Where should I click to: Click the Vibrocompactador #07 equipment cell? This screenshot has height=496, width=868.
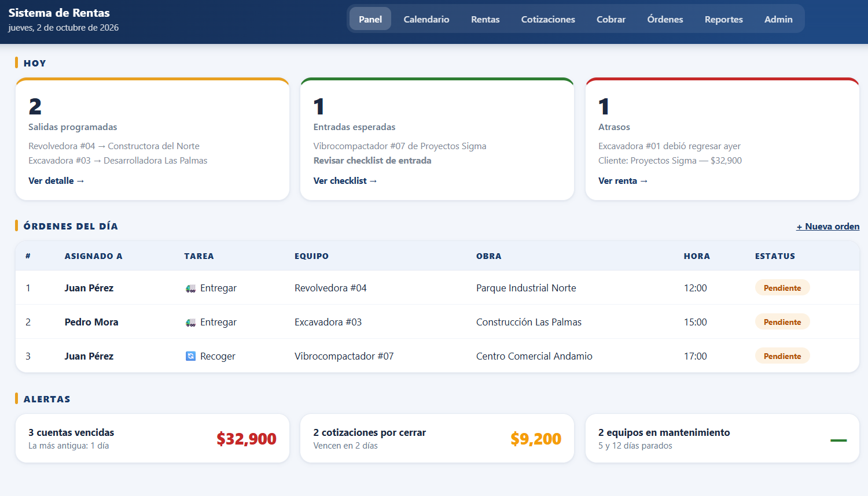(344, 356)
